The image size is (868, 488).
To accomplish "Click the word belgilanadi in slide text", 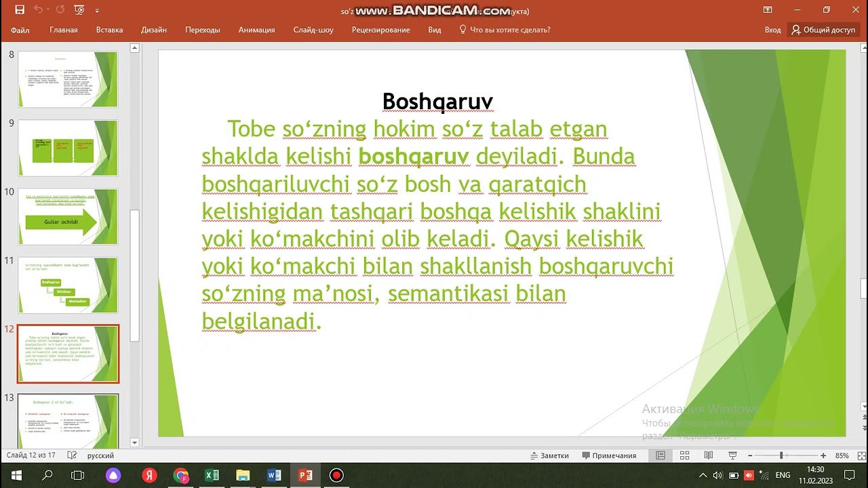I will (261, 321).
